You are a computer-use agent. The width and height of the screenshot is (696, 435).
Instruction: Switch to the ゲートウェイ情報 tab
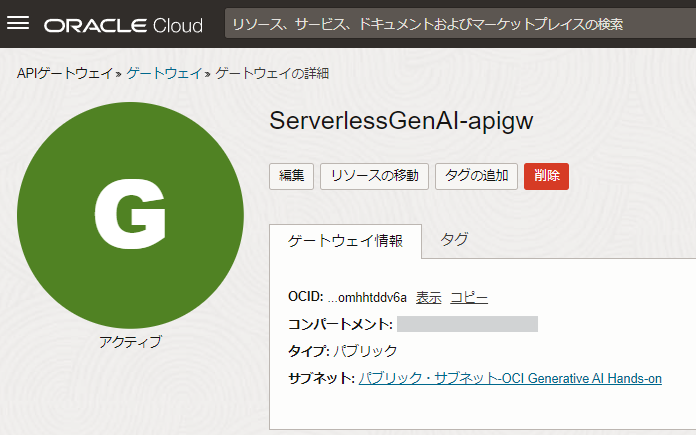coord(345,241)
